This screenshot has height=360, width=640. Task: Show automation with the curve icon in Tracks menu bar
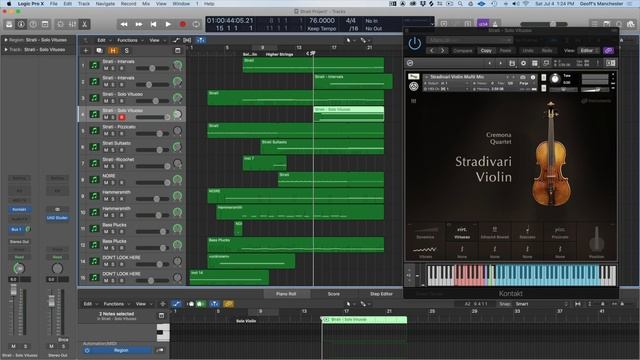(x=176, y=40)
